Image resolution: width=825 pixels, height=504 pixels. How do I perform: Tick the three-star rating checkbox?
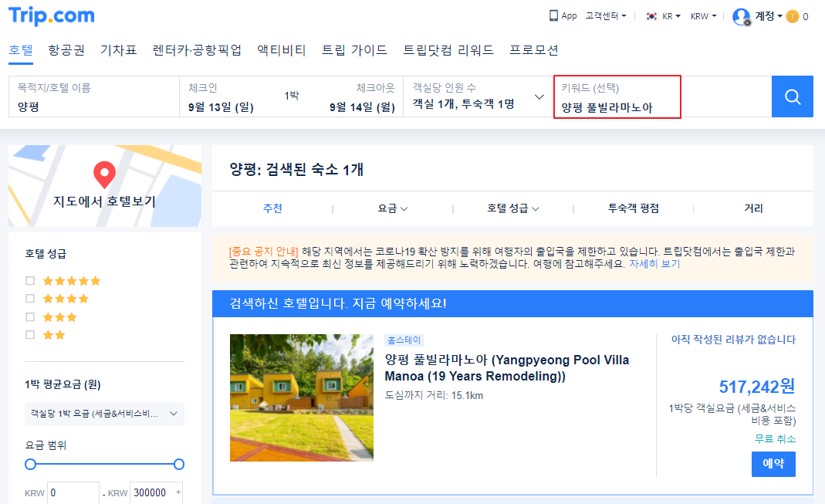pyautogui.click(x=30, y=316)
